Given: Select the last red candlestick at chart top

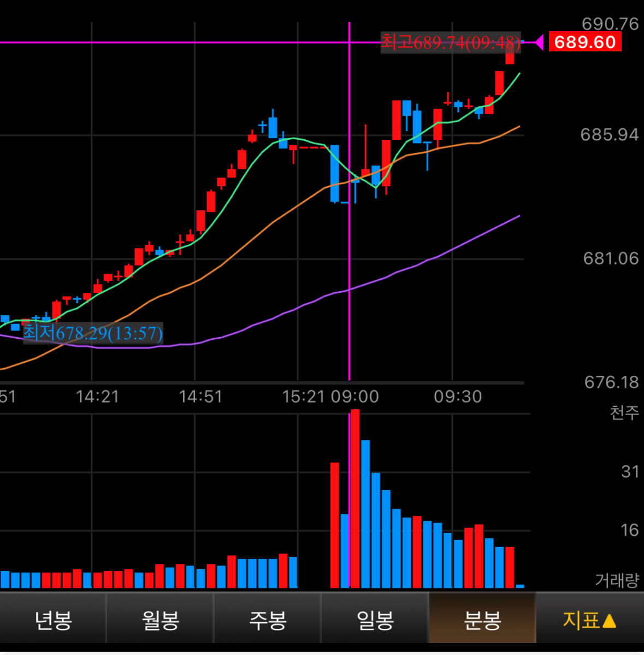Looking at the screenshot, I should pos(510,54).
